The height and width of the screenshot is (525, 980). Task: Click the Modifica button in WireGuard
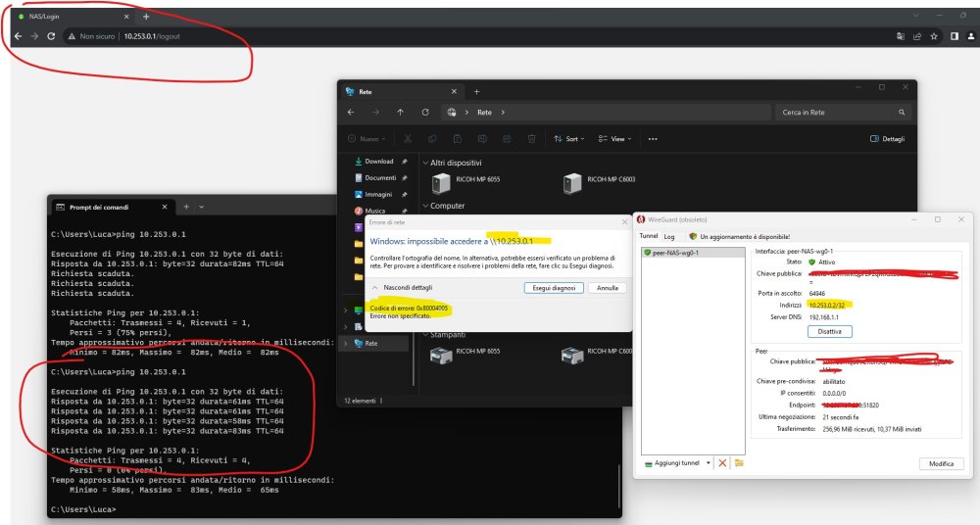click(941, 463)
